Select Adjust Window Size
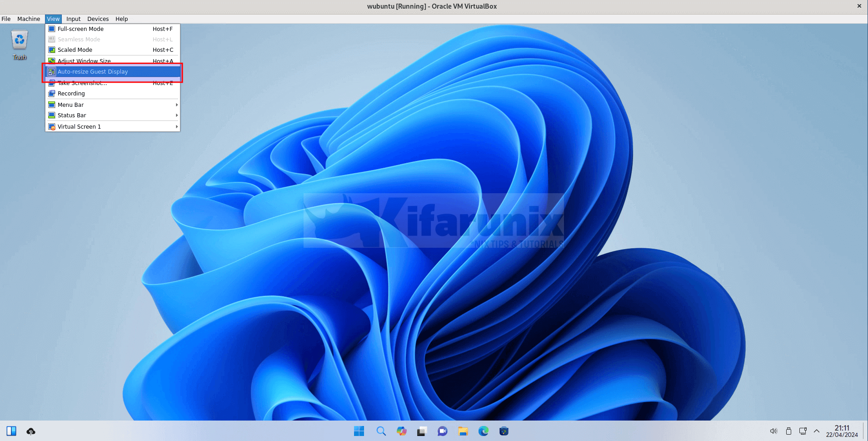Screen dimensions: 868x441 click(84, 61)
